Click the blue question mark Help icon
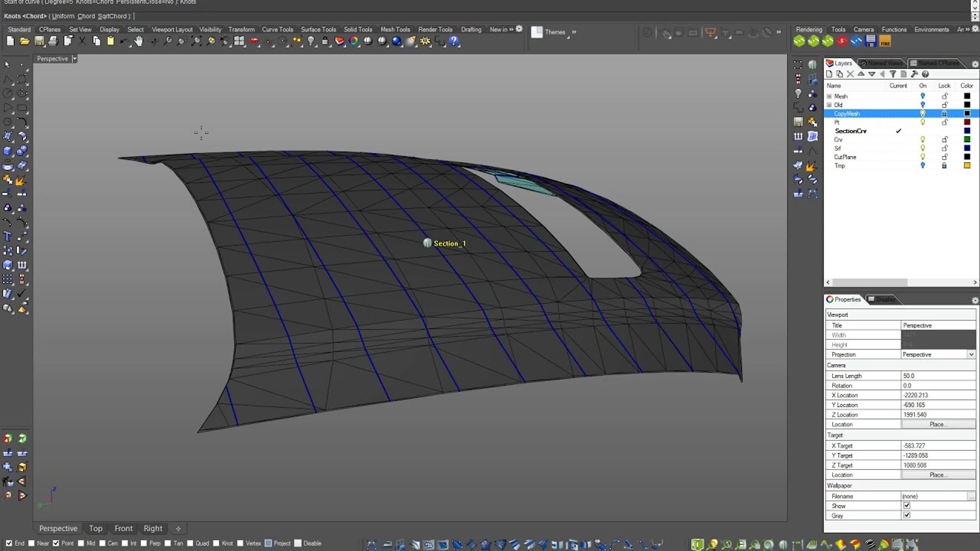 (453, 41)
